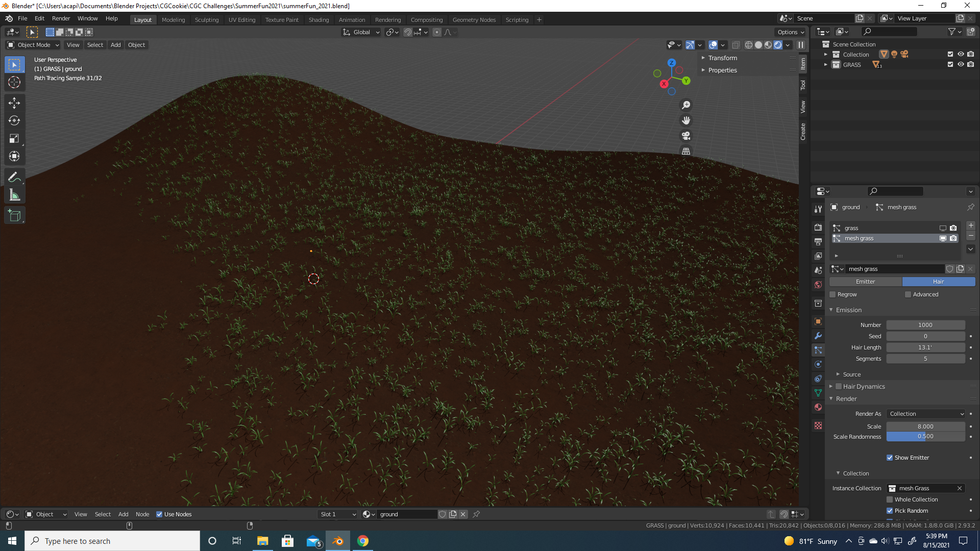Adjust the Scale Randomness slider
This screenshot has height=551, width=980.
click(x=925, y=437)
